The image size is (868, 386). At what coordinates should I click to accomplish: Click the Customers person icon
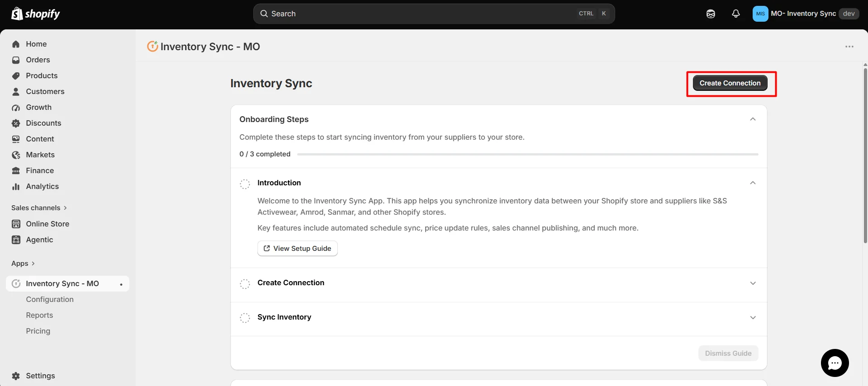16,91
